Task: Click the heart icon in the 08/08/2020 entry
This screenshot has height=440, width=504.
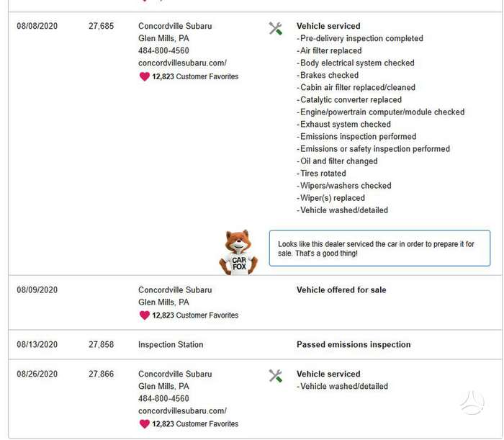Action: coord(145,76)
